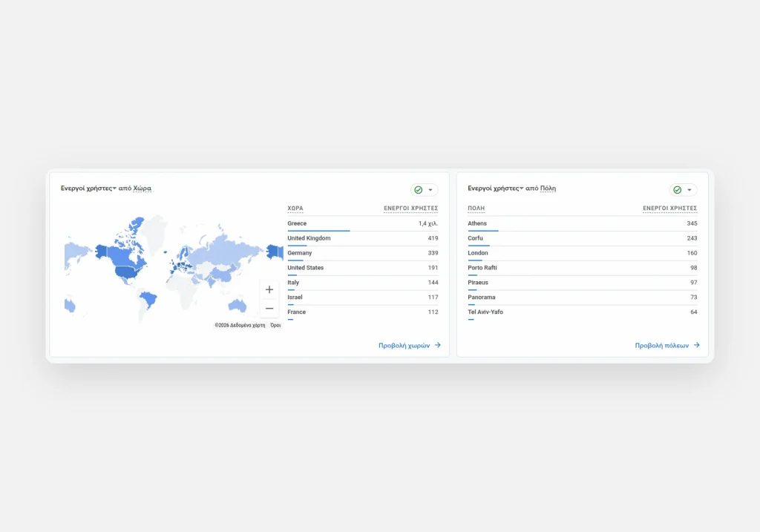The height and width of the screenshot is (532, 760).
Task: Open metric dropdown in city card title
Action: click(495, 188)
